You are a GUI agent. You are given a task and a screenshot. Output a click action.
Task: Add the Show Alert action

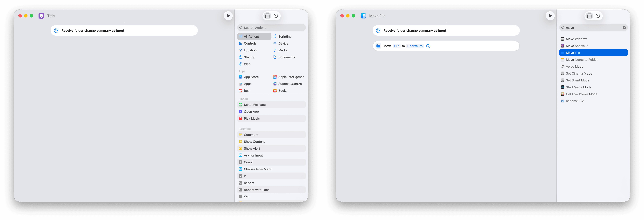252,149
